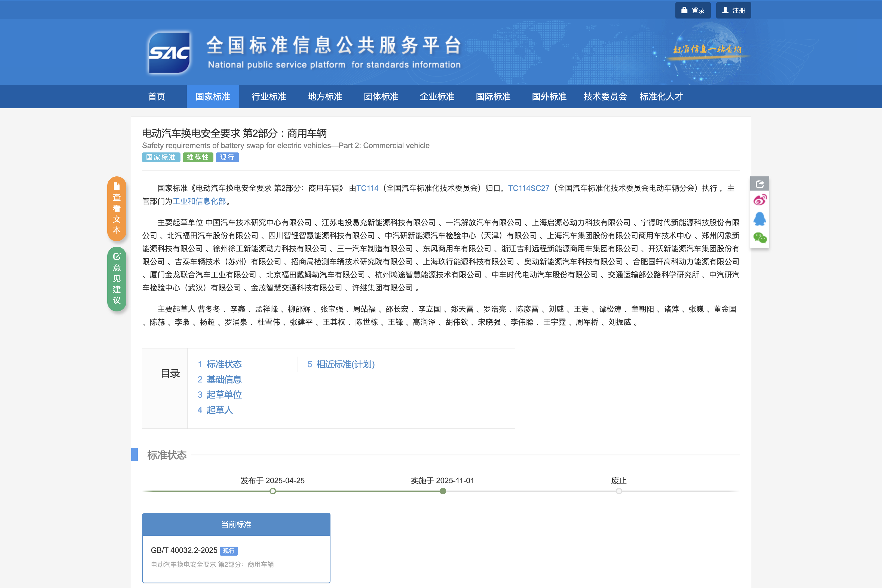This screenshot has height=588, width=882.
Task: Open the TC114 committee link
Action: tap(367, 188)
